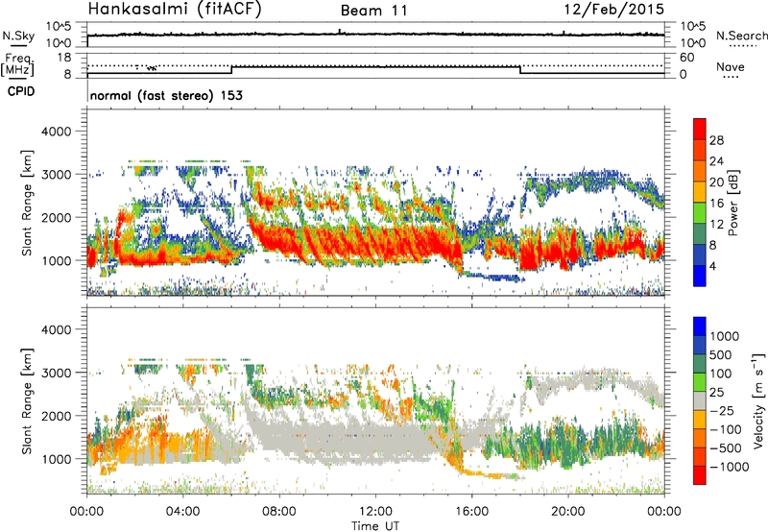Click the '12' label on Power colorbar
This screenshot has height=532, width=768.
point(716,224)
